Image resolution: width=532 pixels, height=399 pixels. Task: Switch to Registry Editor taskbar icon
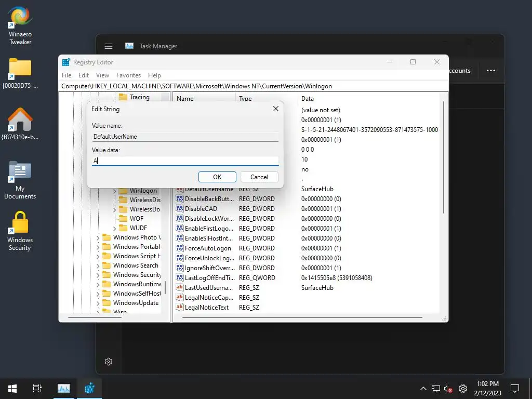[x=89, y=388]
